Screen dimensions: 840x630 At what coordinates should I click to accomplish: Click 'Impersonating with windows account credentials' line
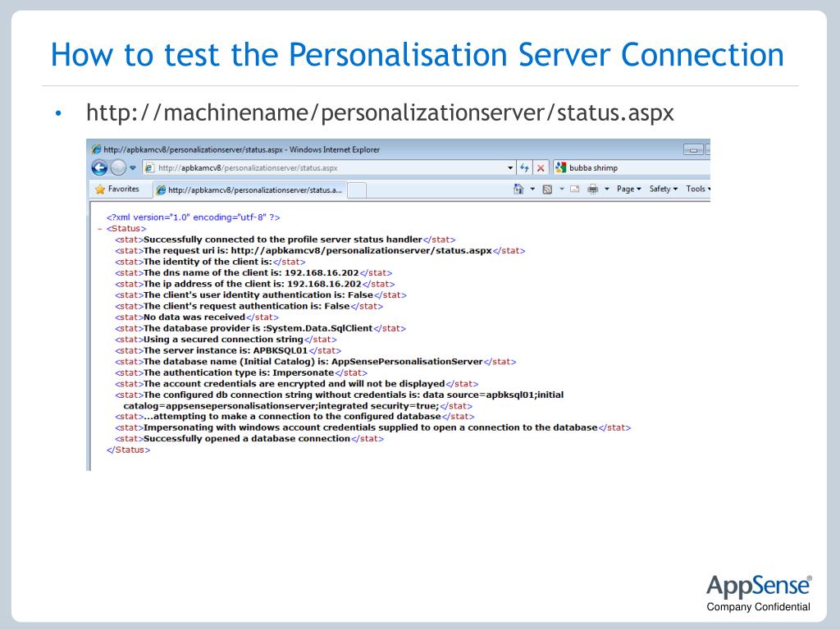(373, 427)
